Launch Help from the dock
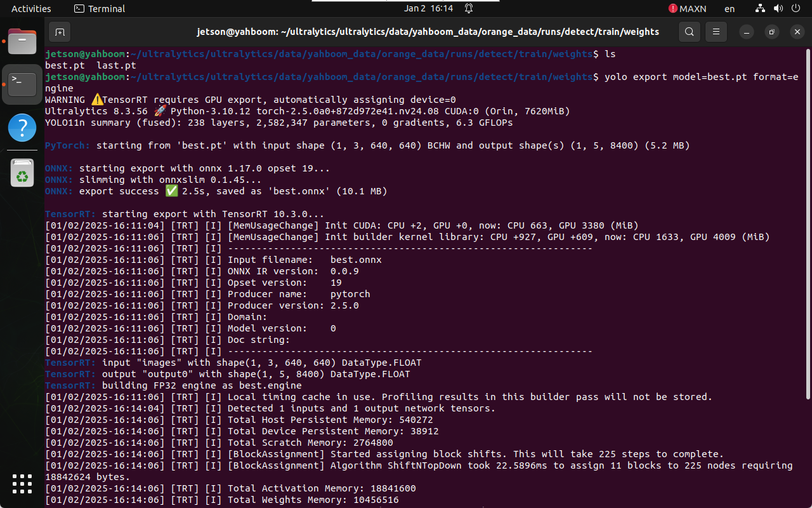 pyautogui.click(x=22, y=128)
